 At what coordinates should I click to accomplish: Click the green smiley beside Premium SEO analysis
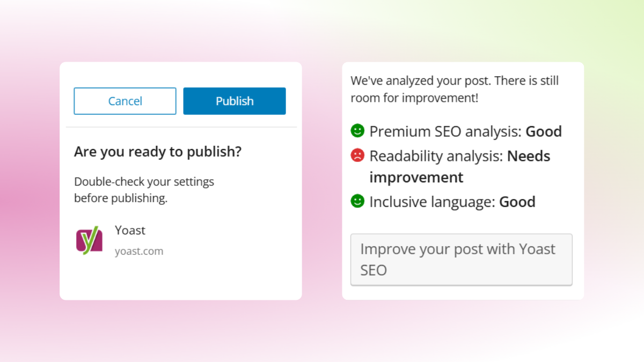click(357, 131)
